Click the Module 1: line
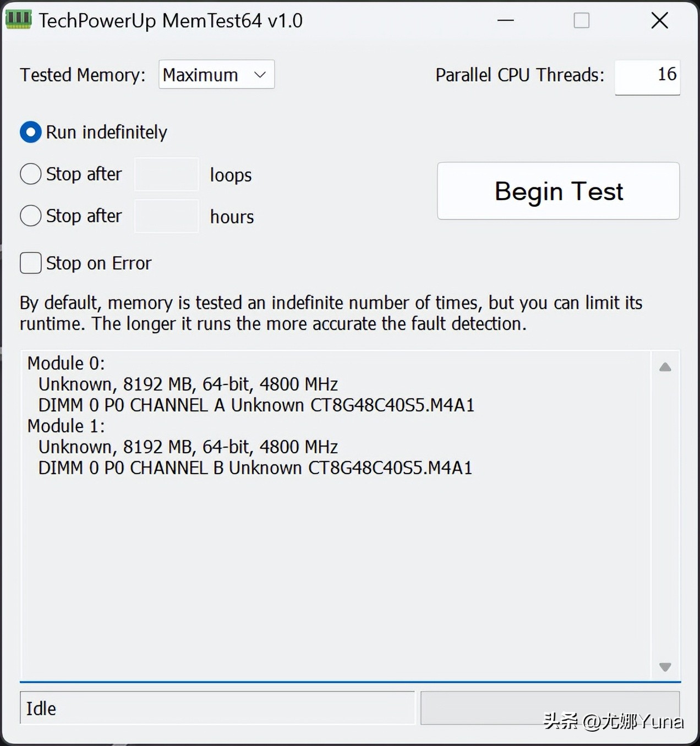Screen dimensions: 700x746 pyautogui.click(x=66, y=426)
